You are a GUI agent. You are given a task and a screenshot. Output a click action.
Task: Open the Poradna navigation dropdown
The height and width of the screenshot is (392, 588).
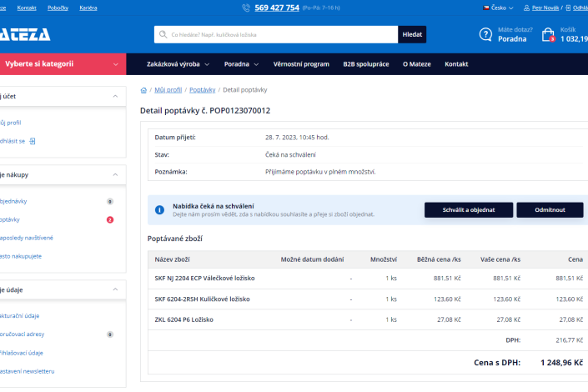point(241,64)
